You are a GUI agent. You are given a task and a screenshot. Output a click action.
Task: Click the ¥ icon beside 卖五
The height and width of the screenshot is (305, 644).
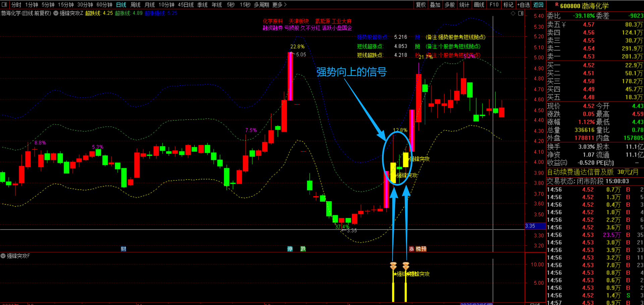tap(563, 25)
